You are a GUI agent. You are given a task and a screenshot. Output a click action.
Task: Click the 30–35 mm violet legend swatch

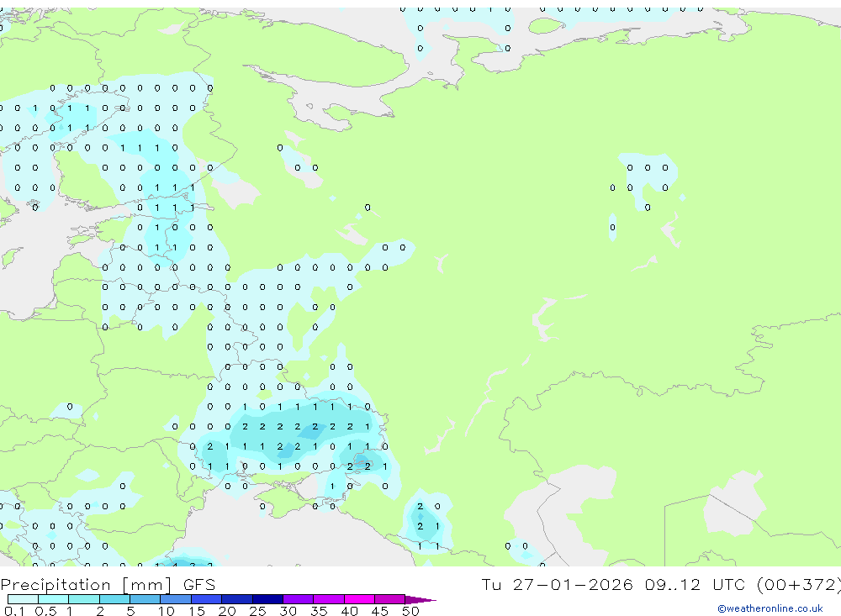(x=299, y=599)
